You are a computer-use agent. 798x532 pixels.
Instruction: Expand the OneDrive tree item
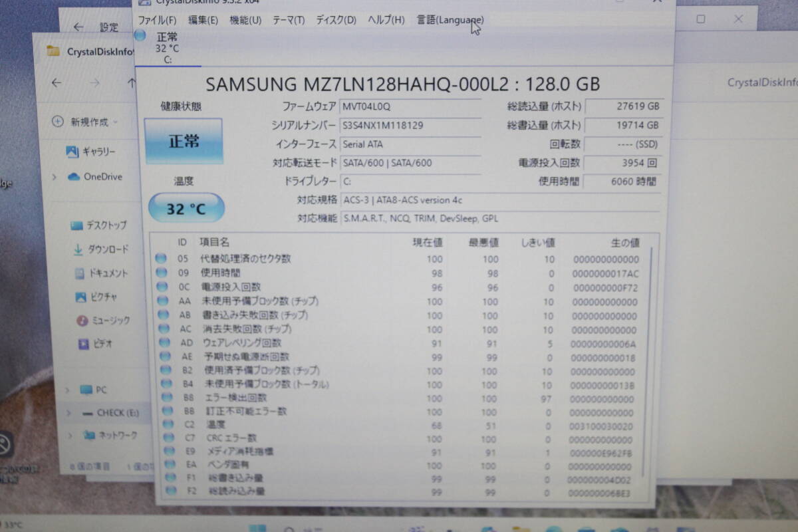pos(54,175)
